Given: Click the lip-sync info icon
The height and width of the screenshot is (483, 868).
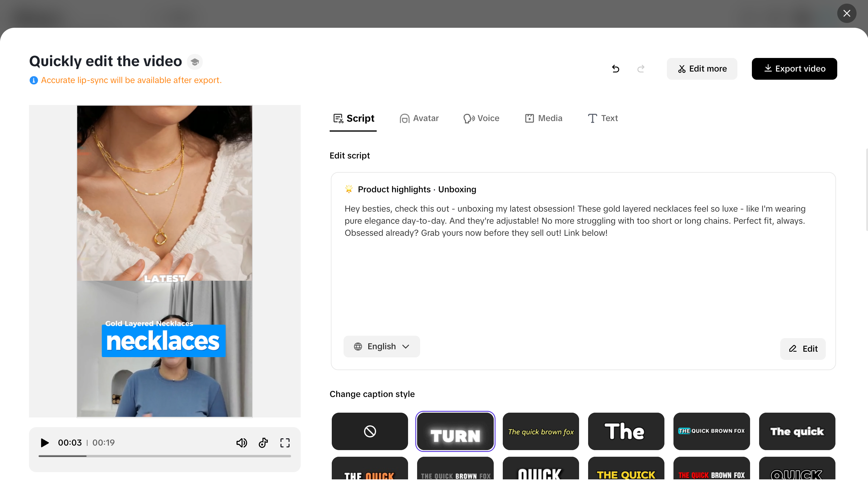Looking at the screenshot, I should click(34, 80).
